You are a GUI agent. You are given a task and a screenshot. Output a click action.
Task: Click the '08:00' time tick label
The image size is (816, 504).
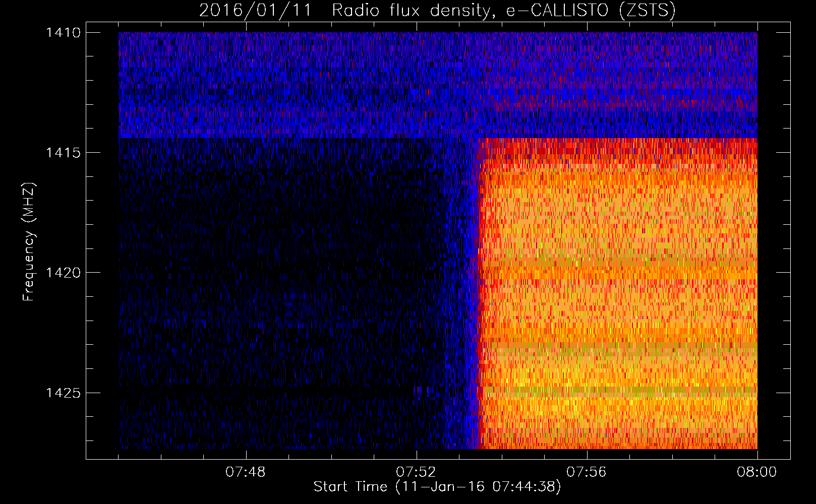point(757,472)
